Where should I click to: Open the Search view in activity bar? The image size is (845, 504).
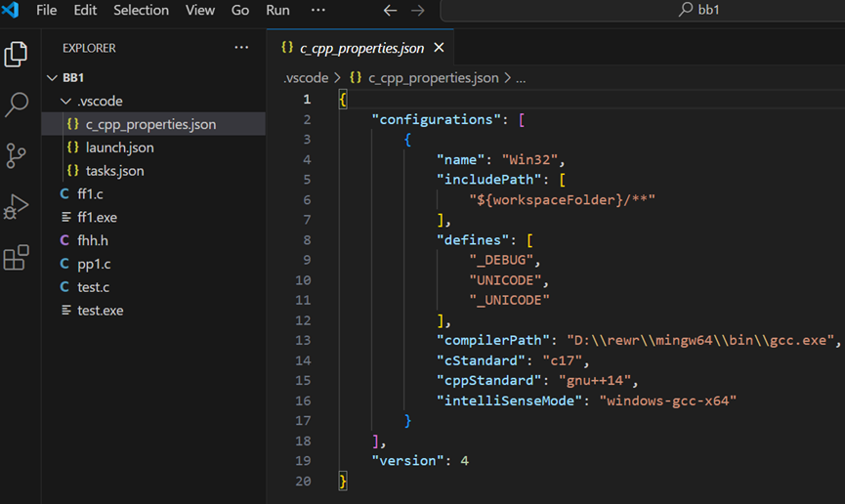pyautogui.click(x=17, y=105)
